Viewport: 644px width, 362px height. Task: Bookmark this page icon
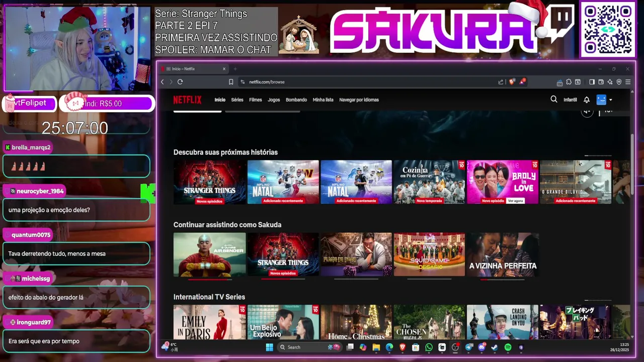231,82
